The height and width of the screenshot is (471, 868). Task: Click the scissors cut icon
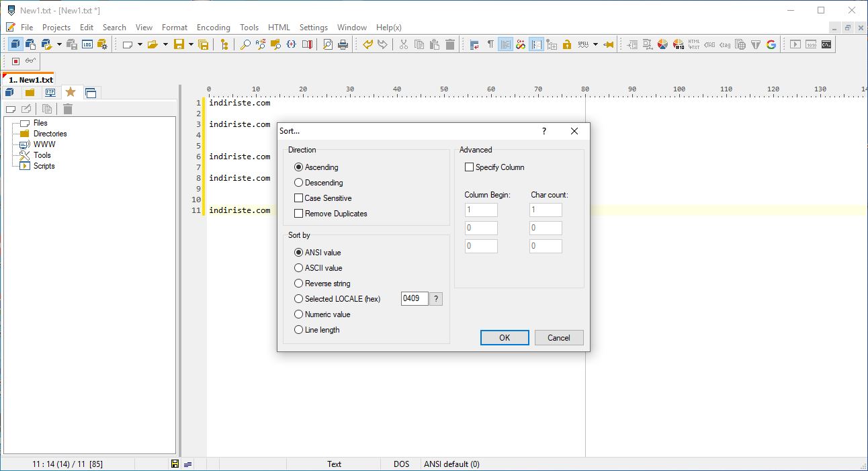tap(404, 44)
